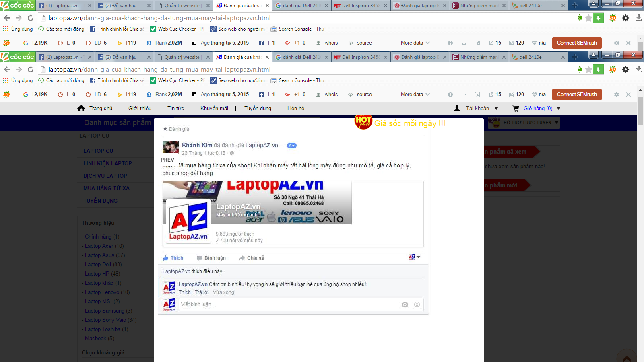Select DỊCH VỤ LAPTOP category
Viewport: 644px width, 362px height.
[105, 176]
